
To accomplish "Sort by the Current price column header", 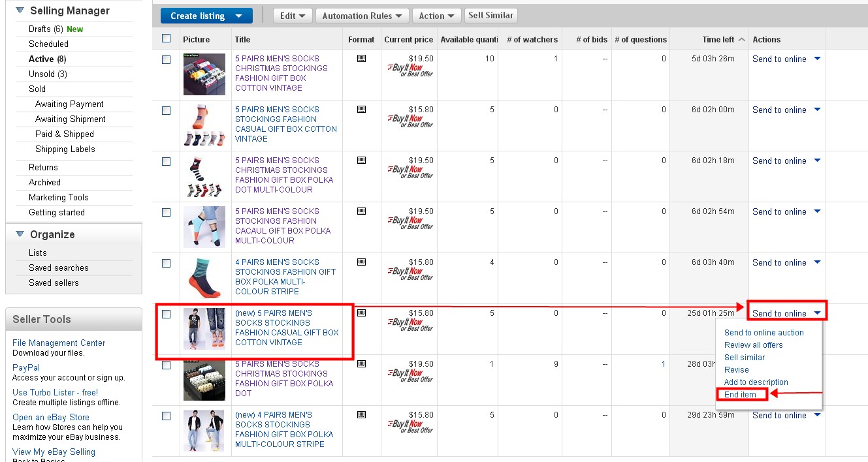I will 408,40.
